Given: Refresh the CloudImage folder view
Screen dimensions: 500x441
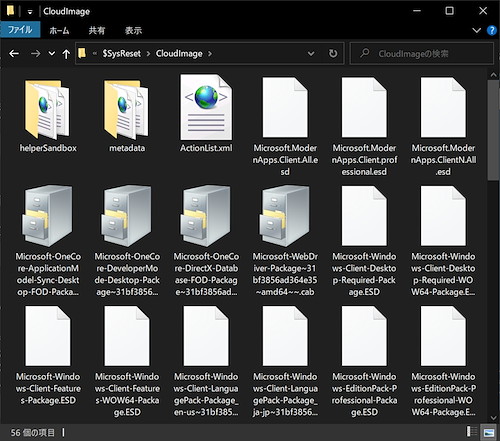Looking at the screenshot, I should pyautogui.click(x=333, y=53).
